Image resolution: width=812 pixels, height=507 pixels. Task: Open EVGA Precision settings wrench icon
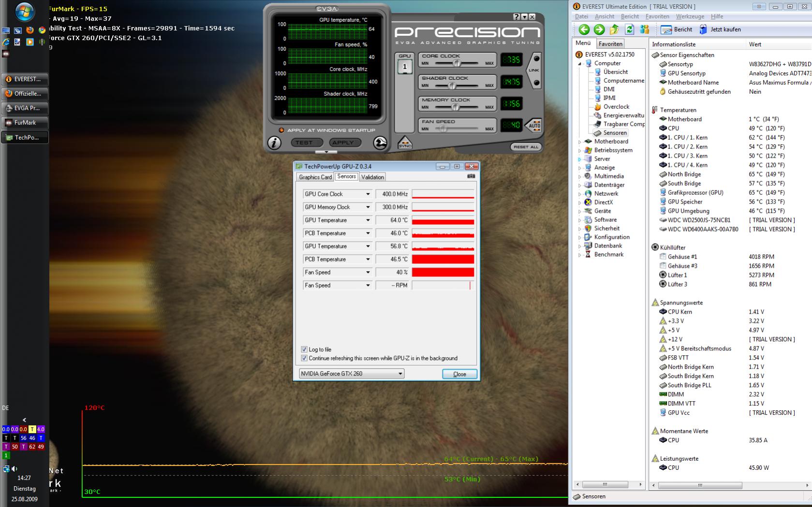380,143
